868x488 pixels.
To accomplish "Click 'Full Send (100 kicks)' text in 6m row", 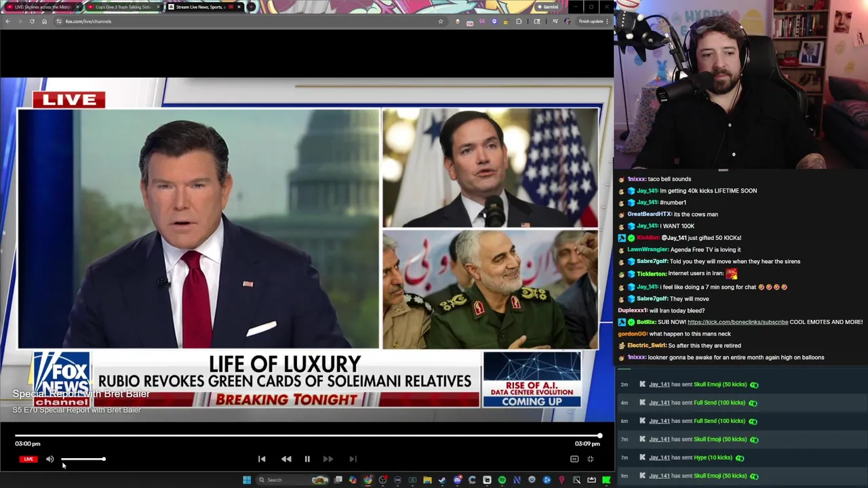I will click(719, 421).
